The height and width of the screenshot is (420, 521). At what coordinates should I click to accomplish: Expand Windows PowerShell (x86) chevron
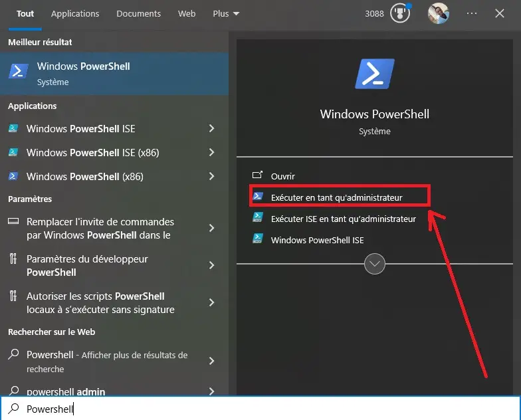211,176
